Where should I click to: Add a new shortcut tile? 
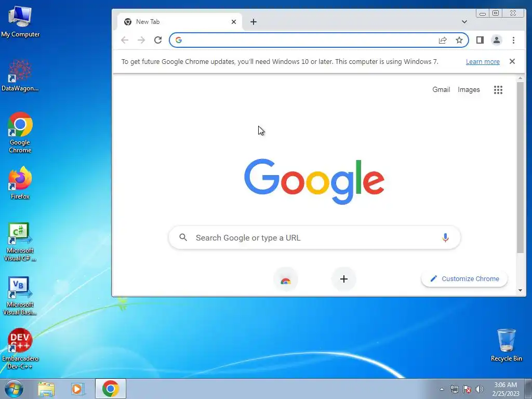[344, 279]
